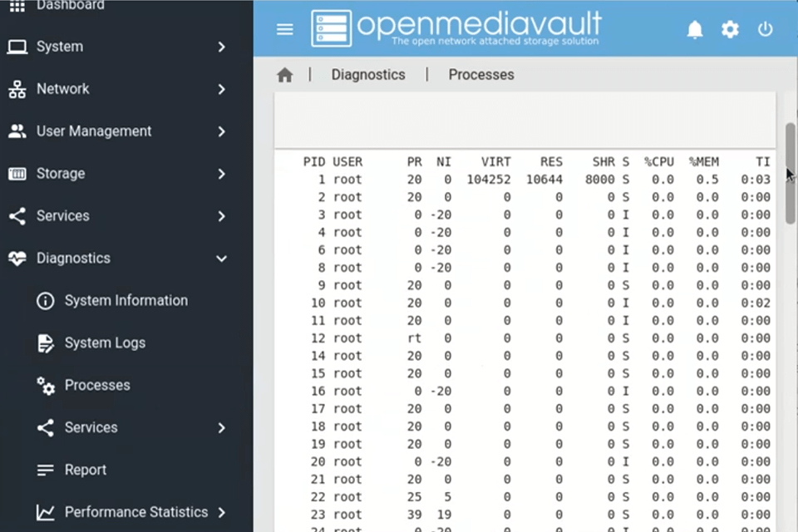Expand the System section

59,47
